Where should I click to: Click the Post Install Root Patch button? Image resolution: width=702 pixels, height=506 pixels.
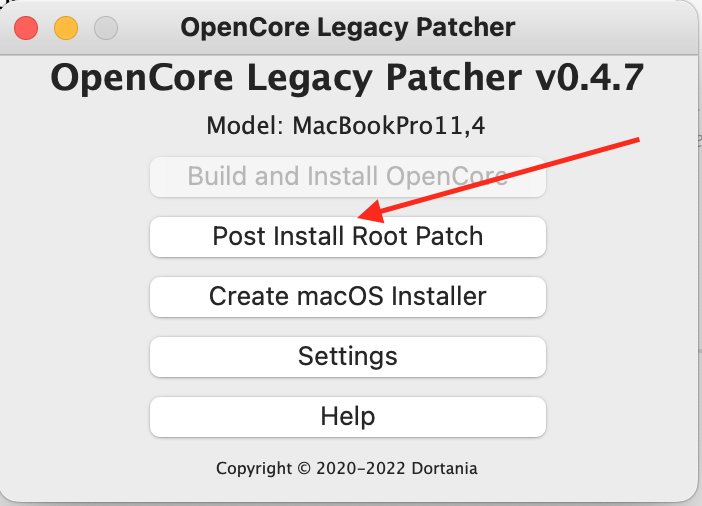[348, 237]
